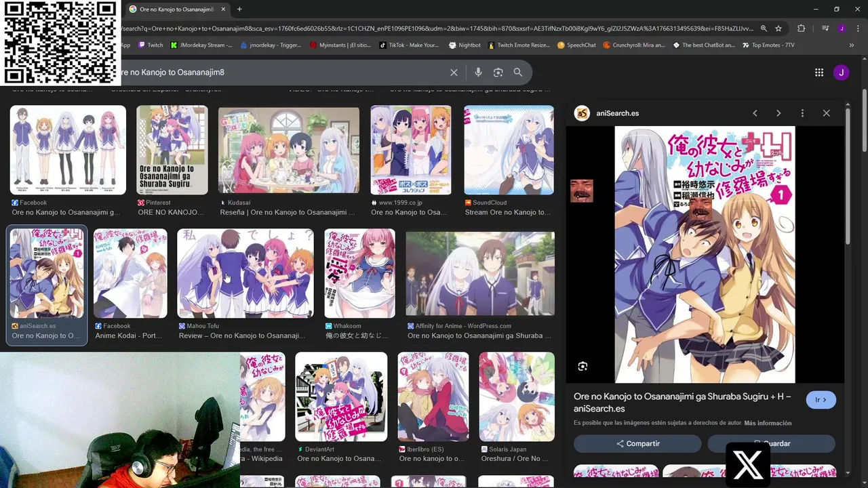868x488 pixels.
Task: Clear the search box with the X icon
Action: pos(454,73)
